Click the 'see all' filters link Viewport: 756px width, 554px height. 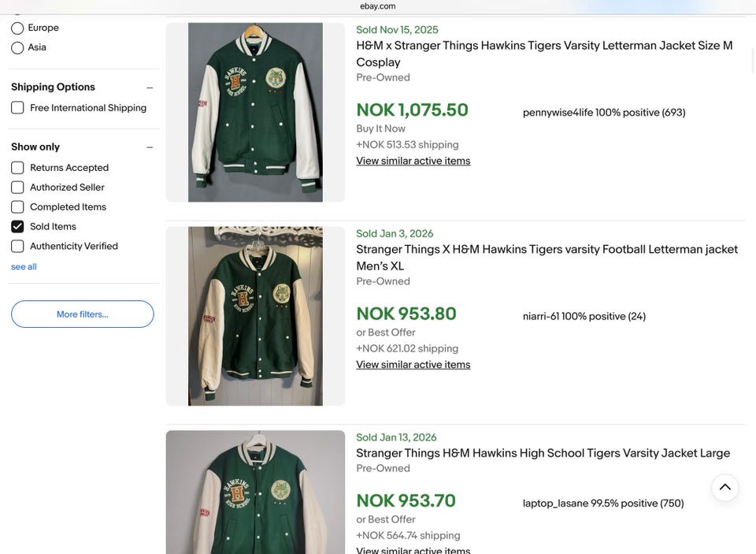pos(24,267)
